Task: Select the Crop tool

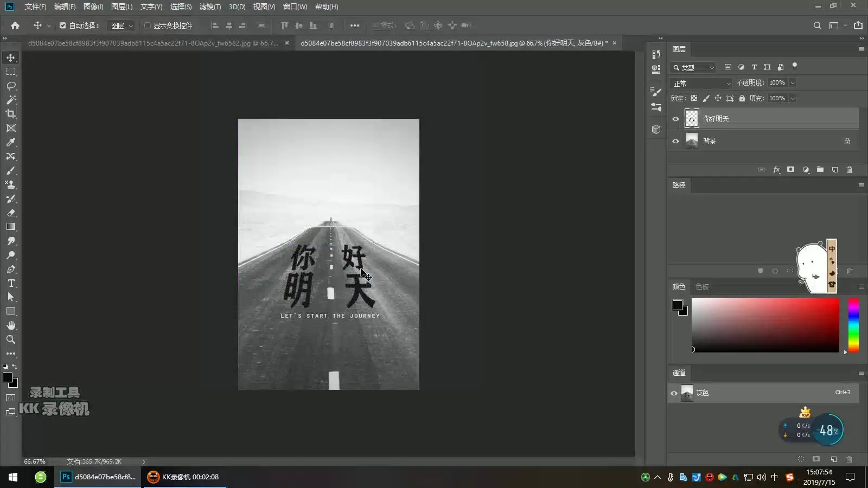Action: (x=11, y=114)
